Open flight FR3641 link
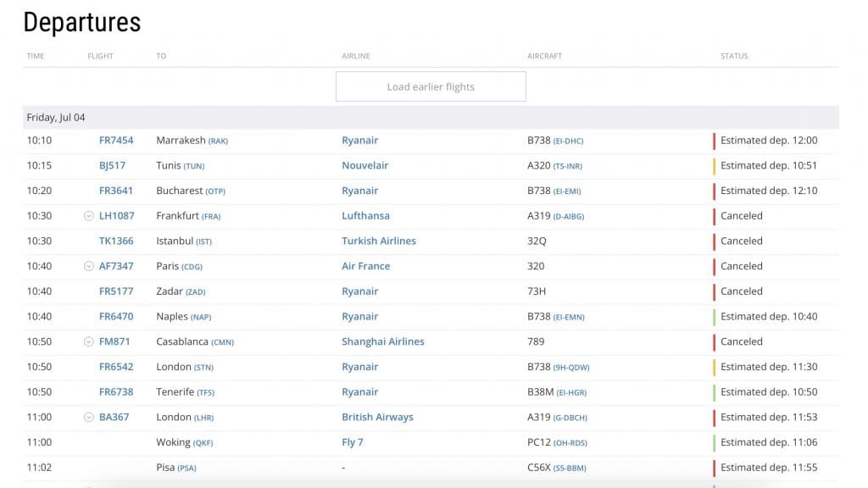 (x=116, y=191)
